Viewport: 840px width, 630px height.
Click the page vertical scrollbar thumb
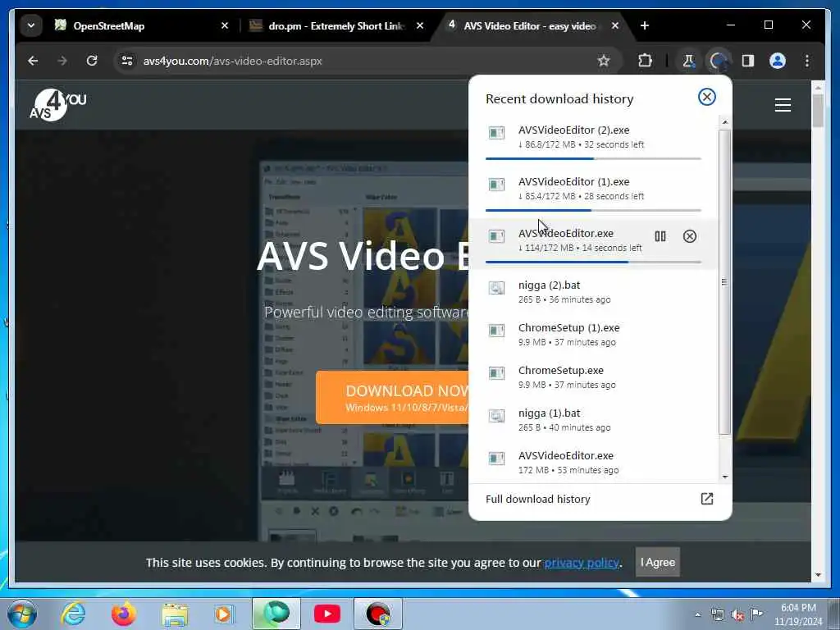point(818,111)
